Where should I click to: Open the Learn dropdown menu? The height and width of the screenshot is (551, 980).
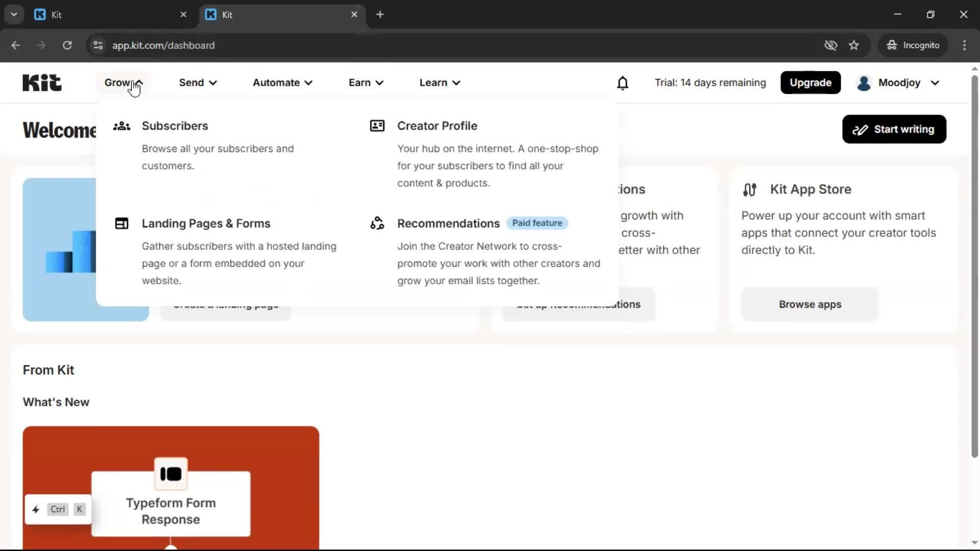(x=439, y=82)
